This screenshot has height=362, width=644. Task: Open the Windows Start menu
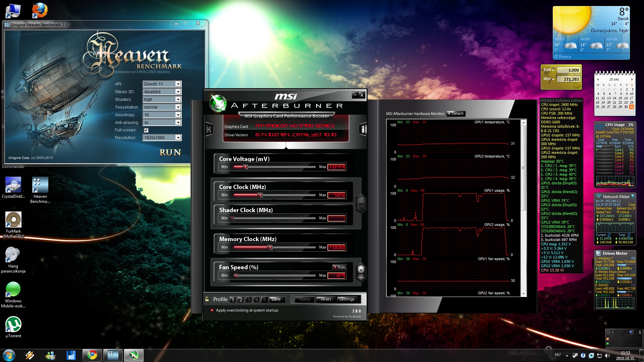click(x=9, y=355)
